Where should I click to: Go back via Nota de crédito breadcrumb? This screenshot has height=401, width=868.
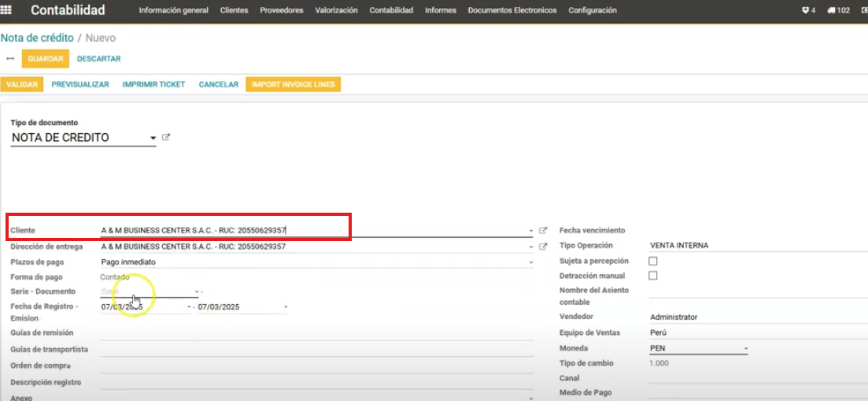click(x=37, y=38)
